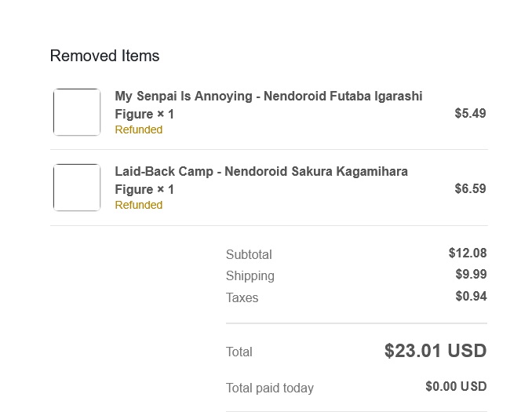Click the Taxes label

click(x=242, y=298)
